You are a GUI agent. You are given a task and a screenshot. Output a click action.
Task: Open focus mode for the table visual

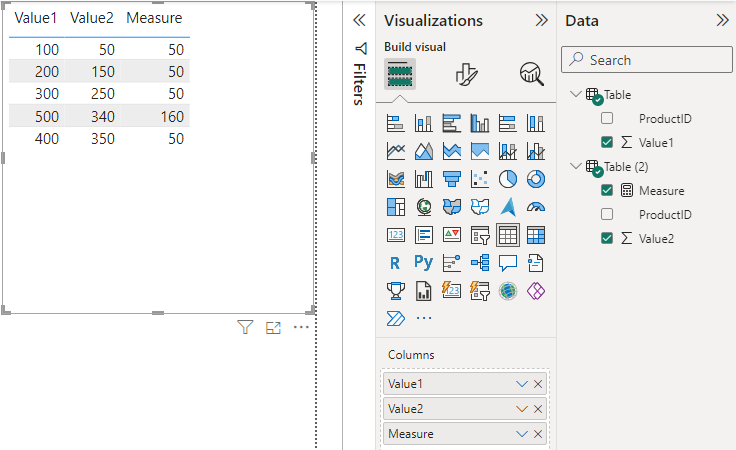click(x=273, y=328)
